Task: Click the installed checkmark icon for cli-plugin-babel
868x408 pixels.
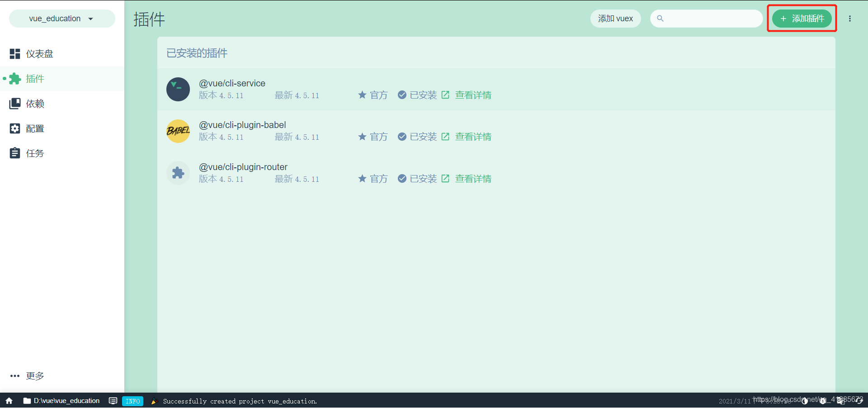Action: 402,137
